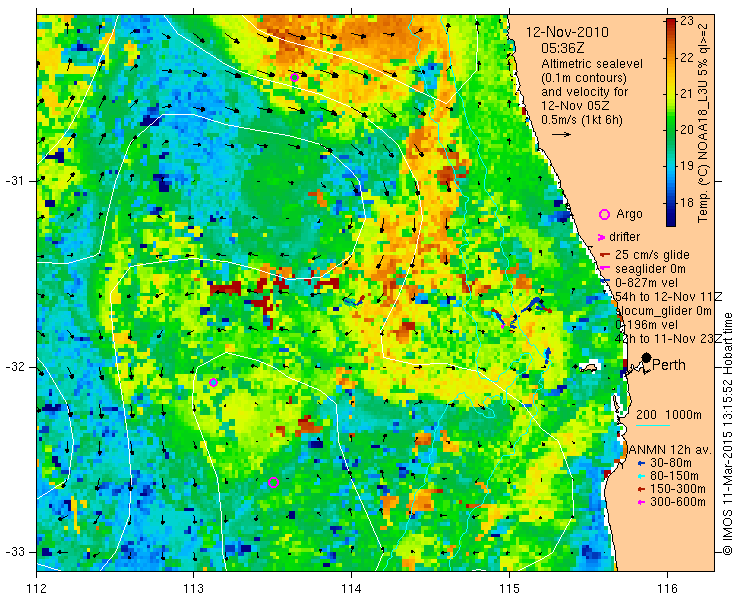Click the cyan isobath legend line below 200 1000m
The height and width of the screenshot is (600, 740).
pos(653,425)
